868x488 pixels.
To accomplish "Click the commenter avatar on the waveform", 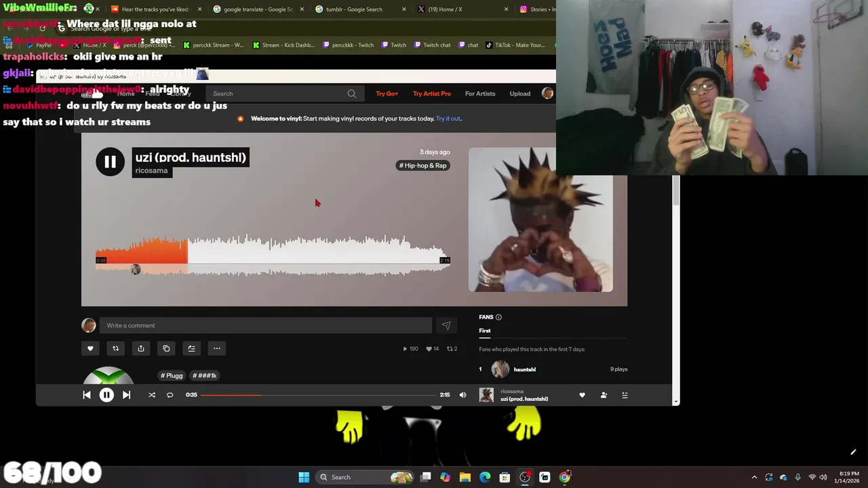I will 136,270.
